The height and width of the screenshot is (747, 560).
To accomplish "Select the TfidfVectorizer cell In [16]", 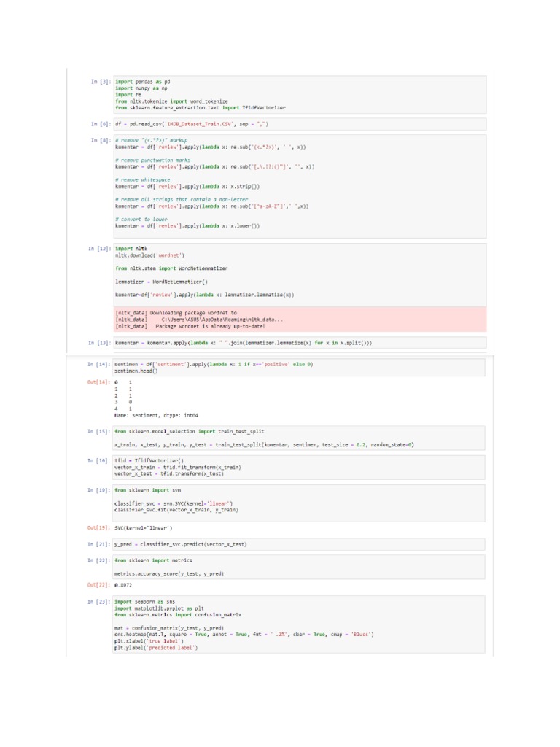I will (x=299, y=467).
